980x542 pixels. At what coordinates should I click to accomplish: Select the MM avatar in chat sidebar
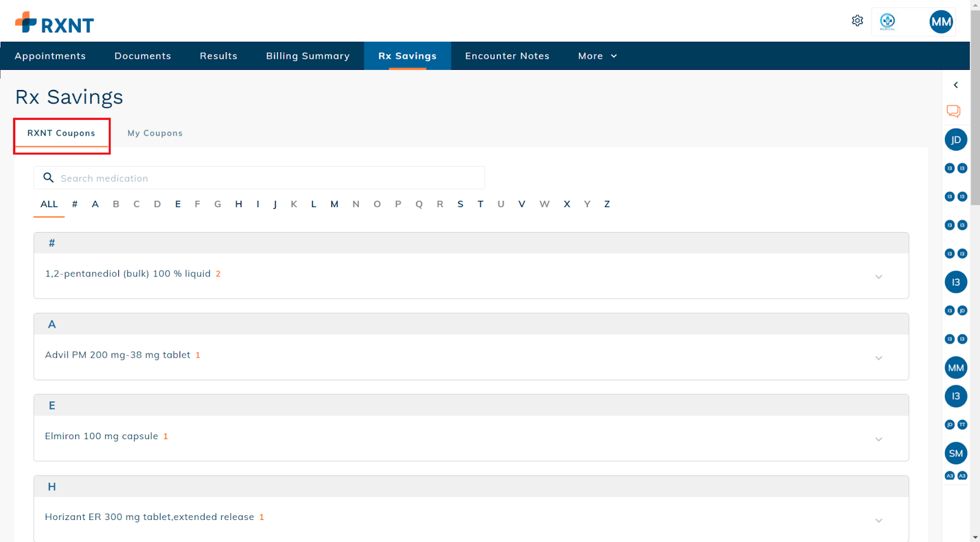(x=956, y=368)
